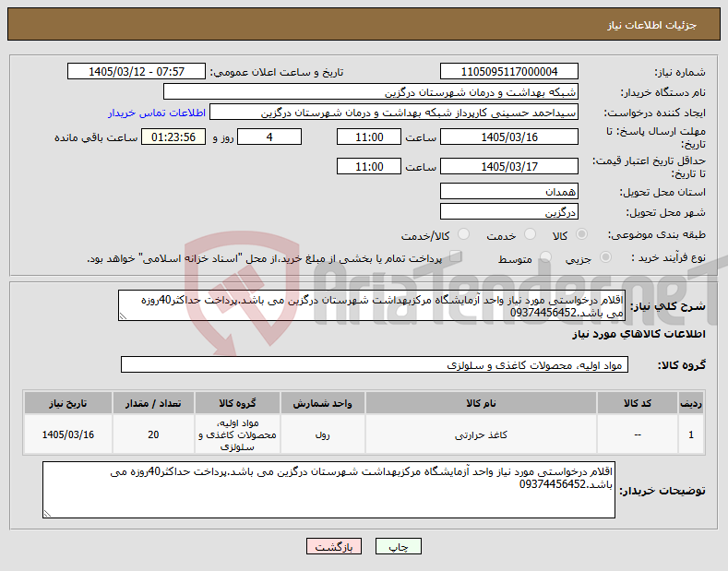Click the need date cell 1405/03/16
728x571 pixels.
[67, 434]
